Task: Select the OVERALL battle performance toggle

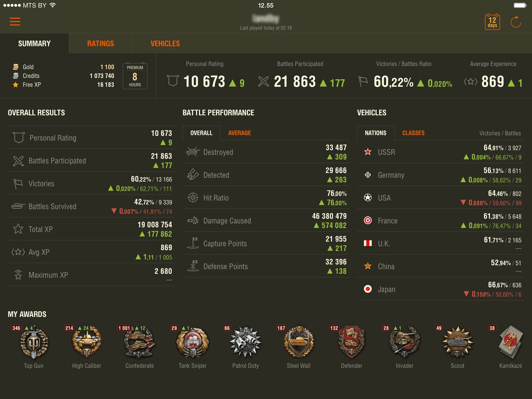Action: [x=201, y=133]
